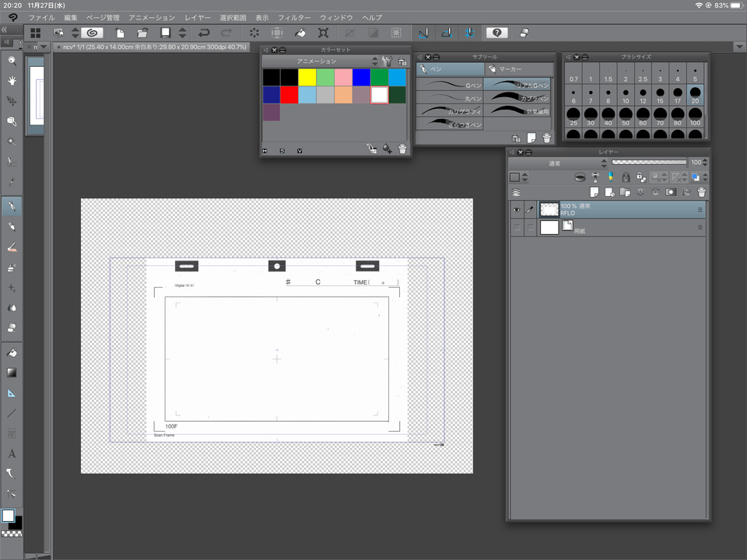Select the Zoom magnifier tool
The image size is (747, 560).
tap(12, 61)
